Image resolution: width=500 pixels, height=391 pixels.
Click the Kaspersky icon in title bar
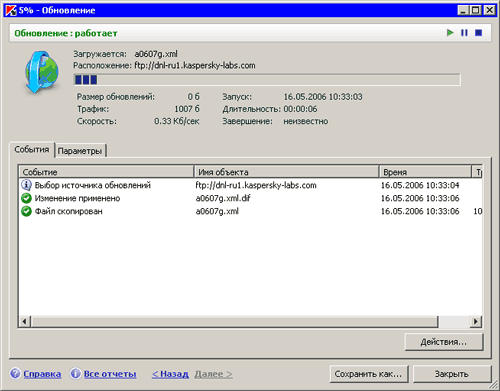[x=11, y=10]
